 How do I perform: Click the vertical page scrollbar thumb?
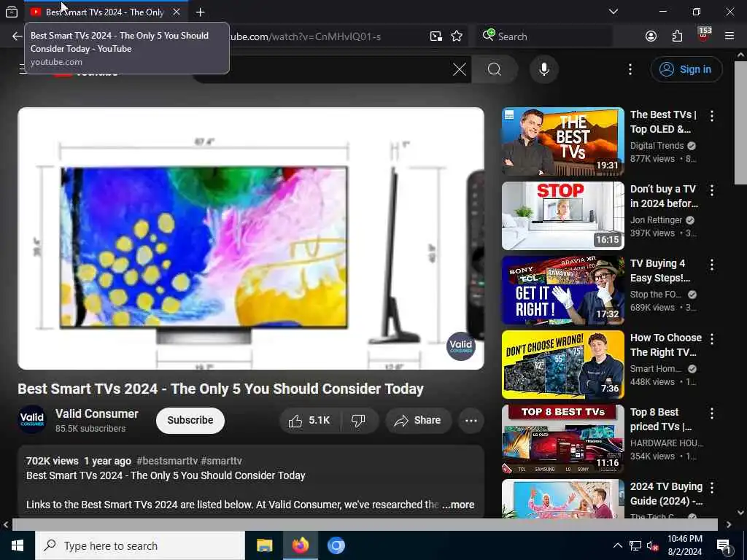click(x=740, y=122)
